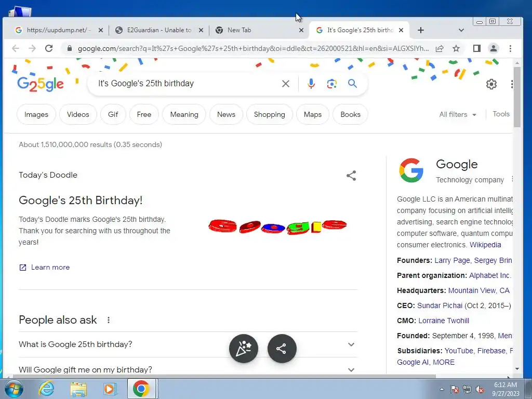Open the Sergey Brin link
Image resolution: width=532 pixels, height=399 pixels.
(x=493, y=260)
